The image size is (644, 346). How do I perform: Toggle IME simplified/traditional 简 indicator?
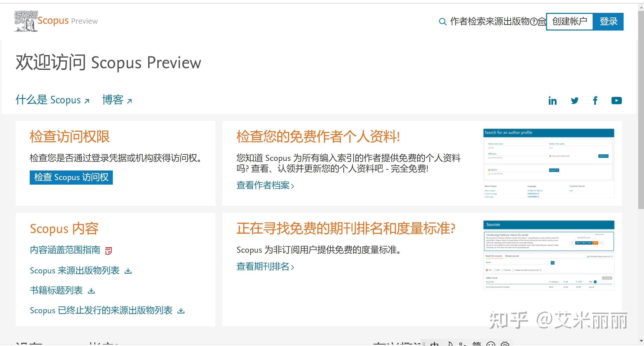(477, 344)
